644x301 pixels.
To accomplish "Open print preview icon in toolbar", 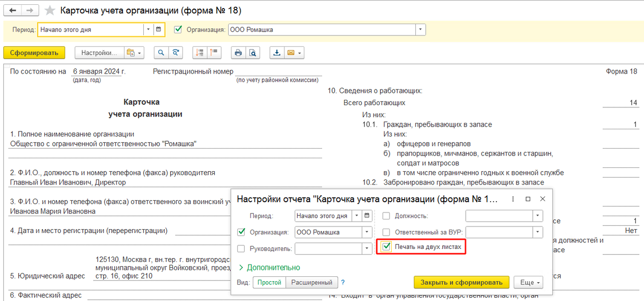I will (x=253, y=53).
